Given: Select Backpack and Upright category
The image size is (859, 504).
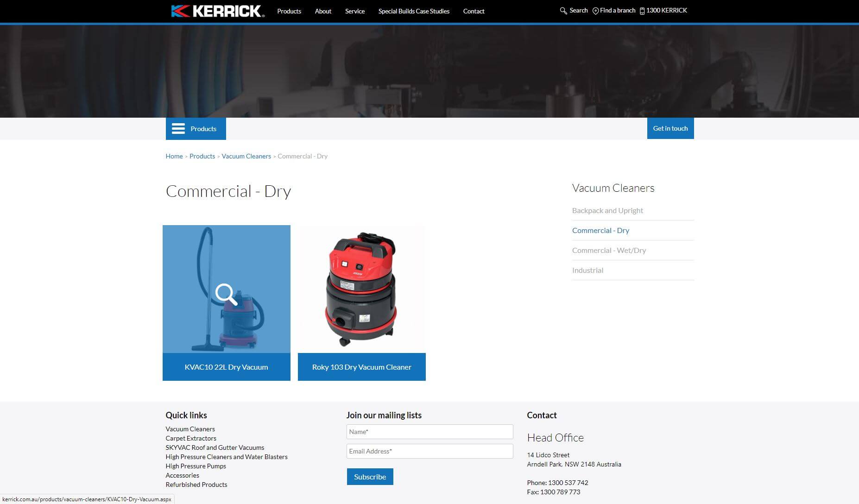Looking at the screenshot, I should click(x=607, y=210).
